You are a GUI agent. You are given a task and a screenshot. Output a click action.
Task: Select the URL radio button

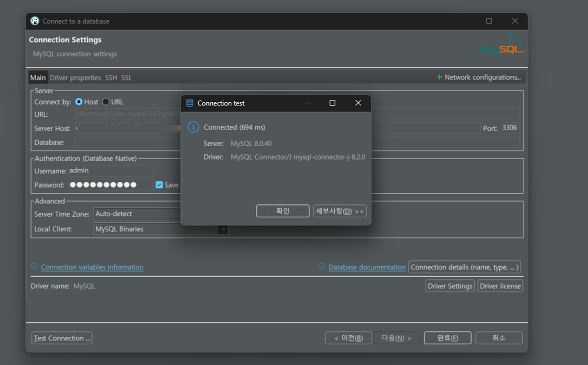coord(106,102)
